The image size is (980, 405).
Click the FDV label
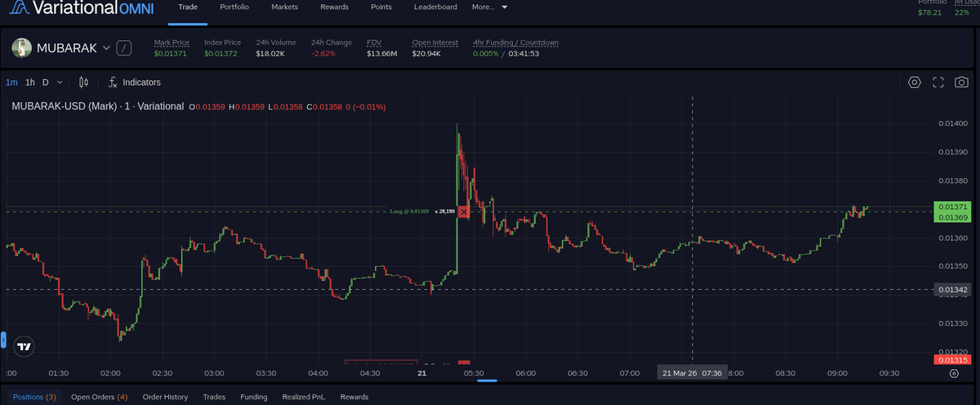coord(374,42)
